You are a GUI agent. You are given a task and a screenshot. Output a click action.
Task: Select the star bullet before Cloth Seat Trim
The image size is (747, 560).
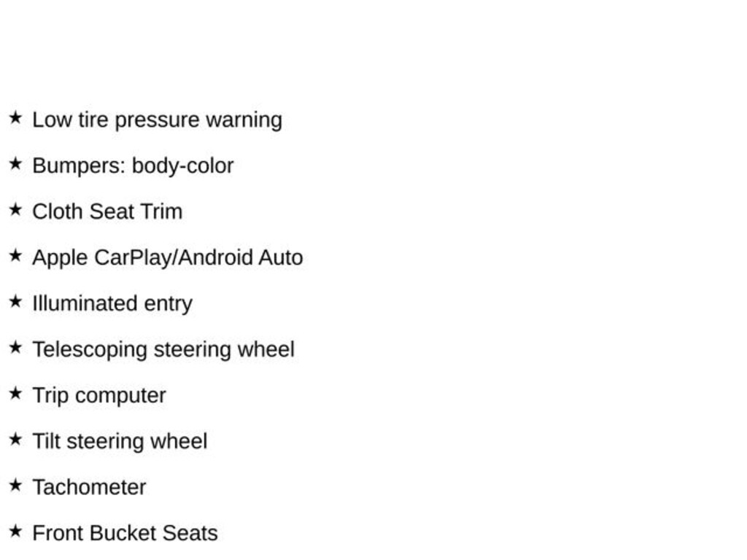pos(15,209)
